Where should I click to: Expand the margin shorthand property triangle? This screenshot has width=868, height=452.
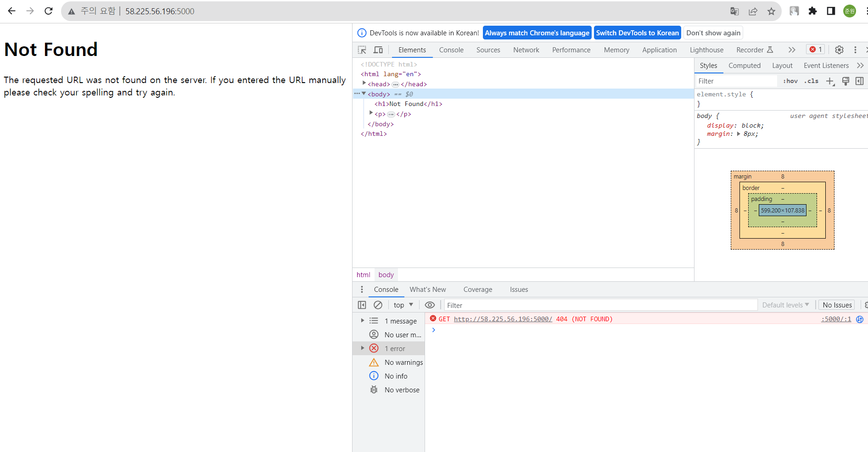click(739, 134)
